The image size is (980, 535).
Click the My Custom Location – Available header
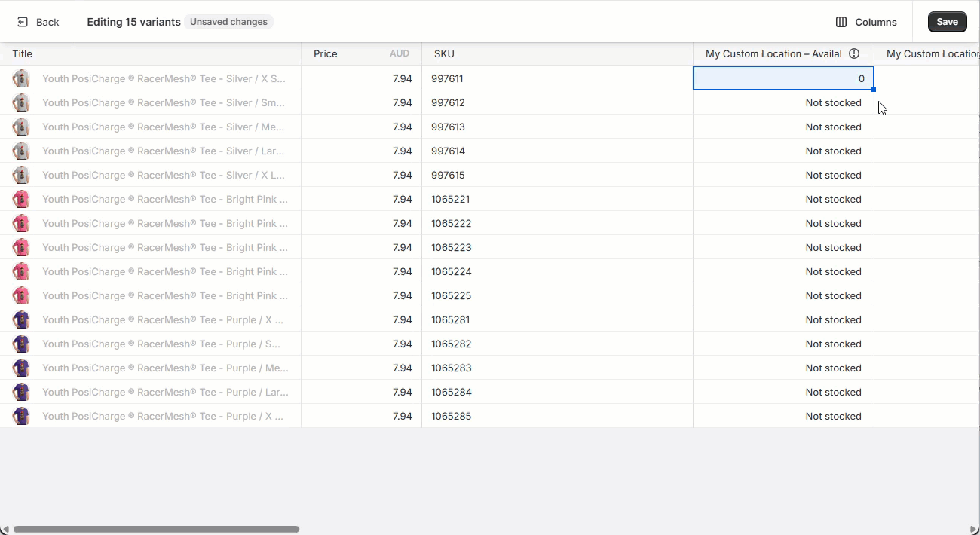click(x=784, y=53)
